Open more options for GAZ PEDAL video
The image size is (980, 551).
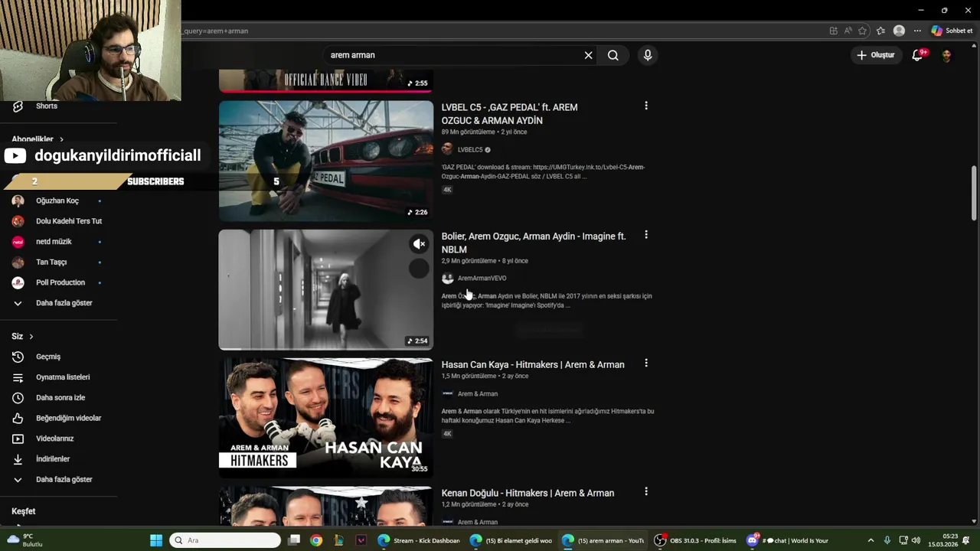(646, 106)
